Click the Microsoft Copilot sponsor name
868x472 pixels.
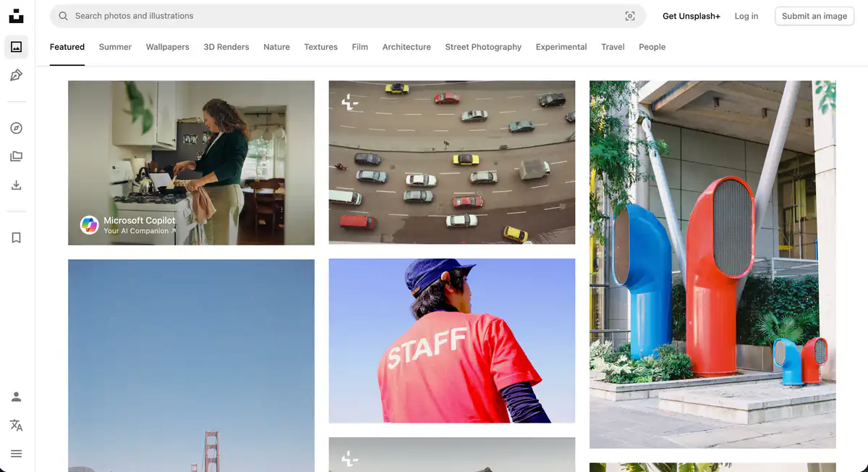tap(140, 221)
